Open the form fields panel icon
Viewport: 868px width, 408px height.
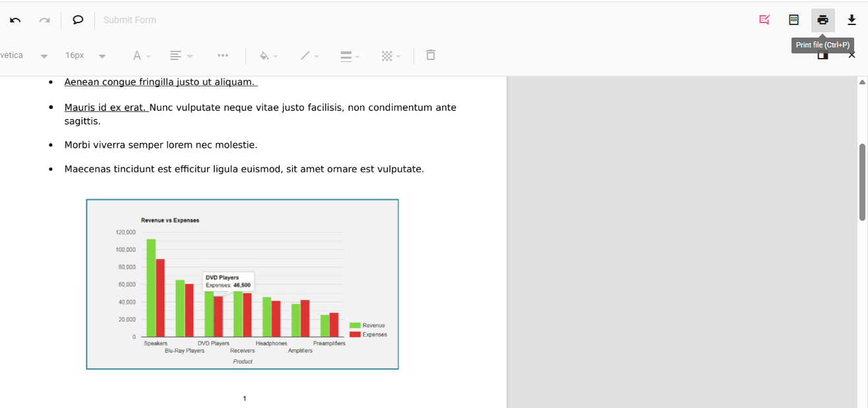(794, 20)
